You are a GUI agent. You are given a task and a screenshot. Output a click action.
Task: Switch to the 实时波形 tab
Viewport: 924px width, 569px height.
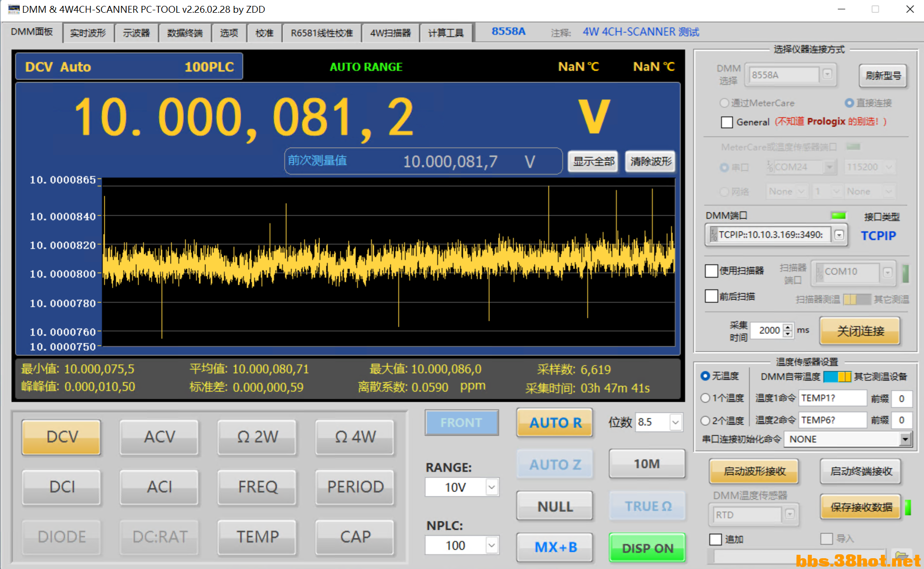[x=88, y=33]
